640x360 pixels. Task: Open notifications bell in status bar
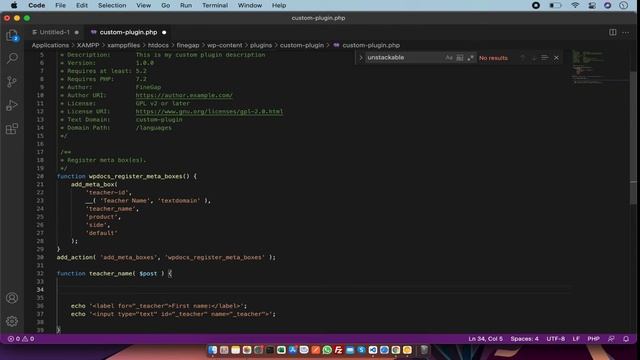point(626,339)
